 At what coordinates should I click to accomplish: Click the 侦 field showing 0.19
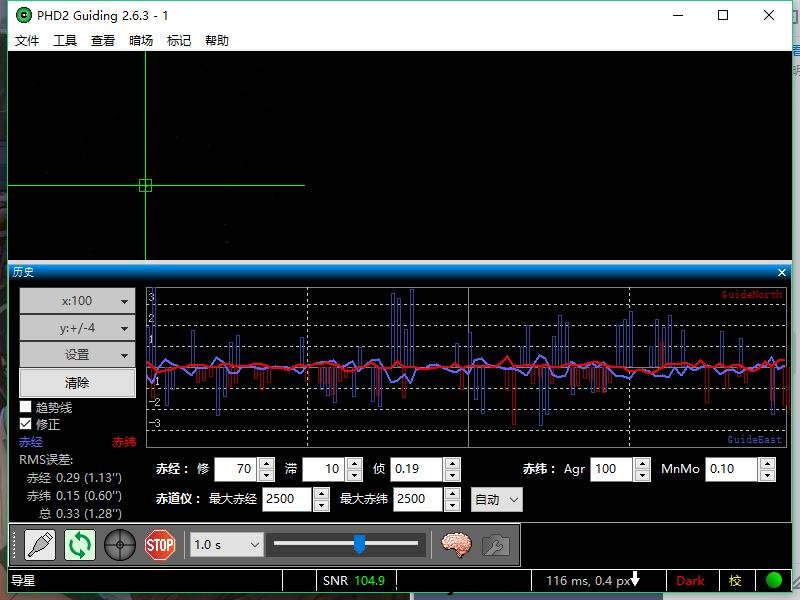(x=416, y=469)
